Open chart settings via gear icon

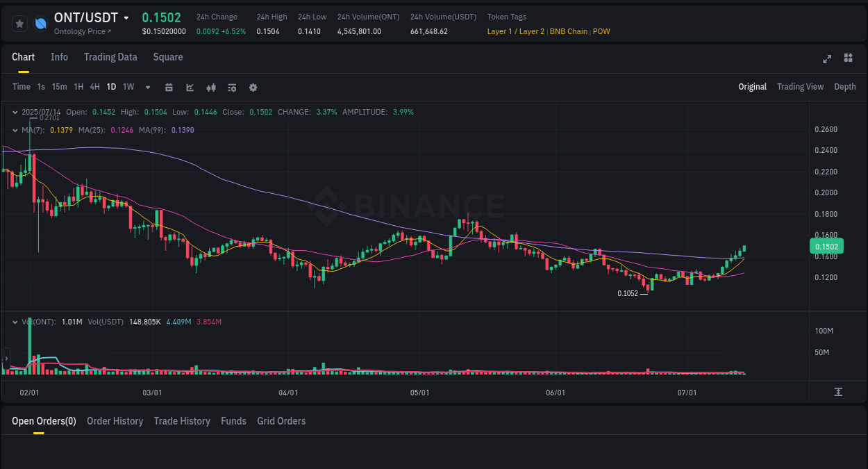pos(253,87)
